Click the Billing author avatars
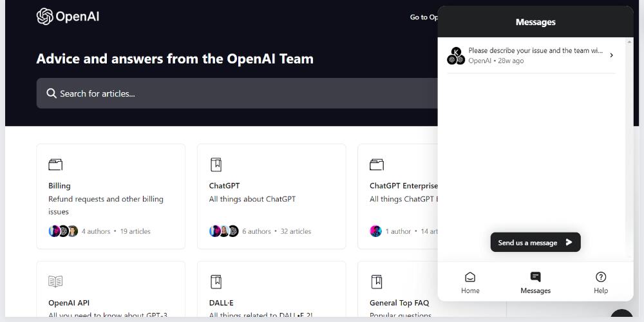 coord(63,231)
